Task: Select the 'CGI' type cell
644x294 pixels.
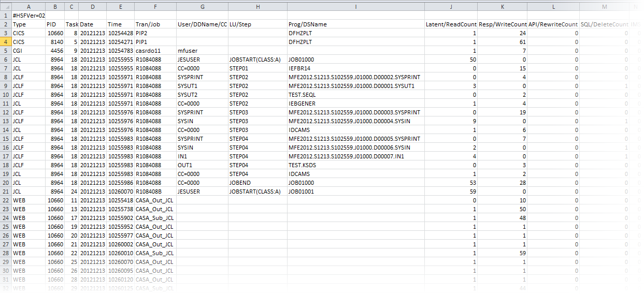Action: (x=18, y=51)
